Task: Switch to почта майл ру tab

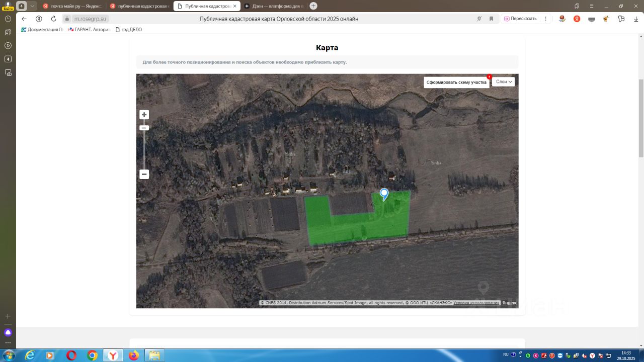Action: (72, 6)
